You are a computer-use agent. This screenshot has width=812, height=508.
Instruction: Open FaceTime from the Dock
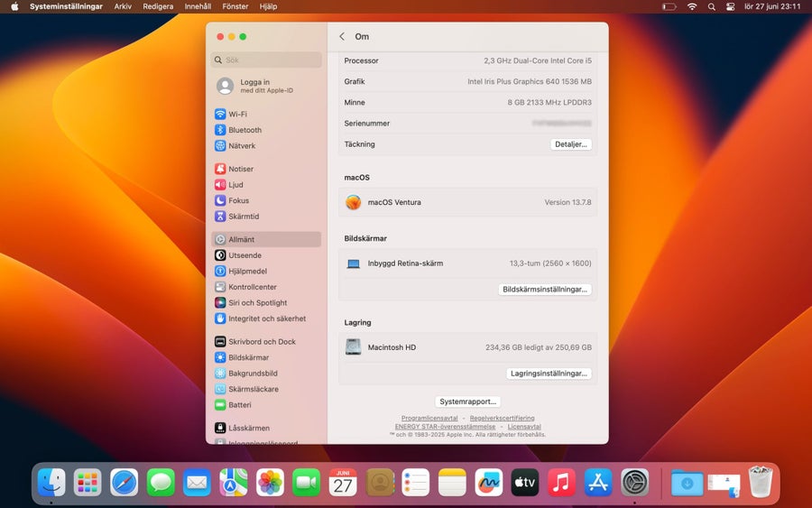tap(306, 482)
